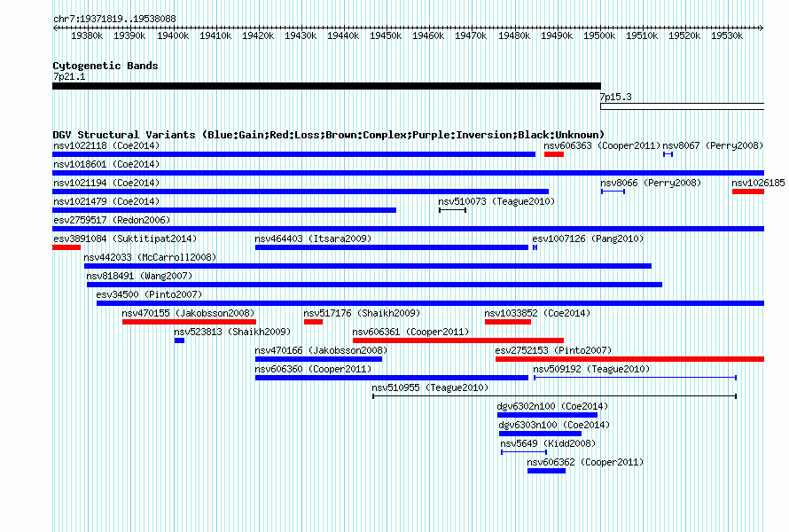Open dgv6302n100 (Coe2014) label

point(552,406)
